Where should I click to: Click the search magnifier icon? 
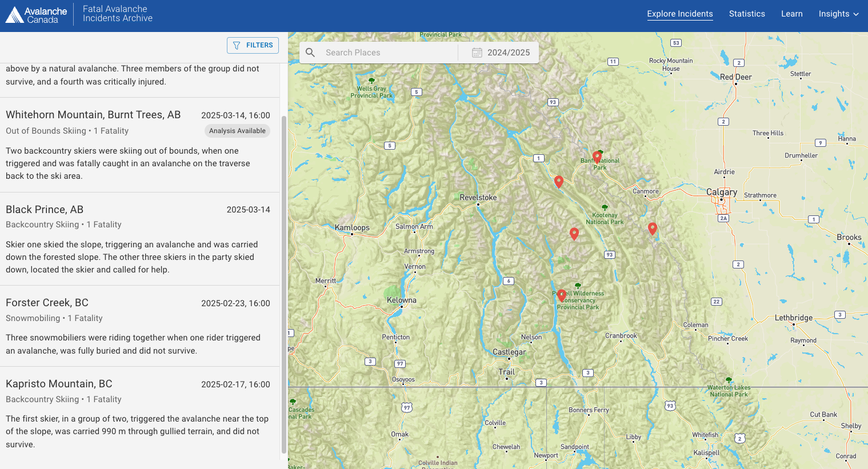[310, 52]
